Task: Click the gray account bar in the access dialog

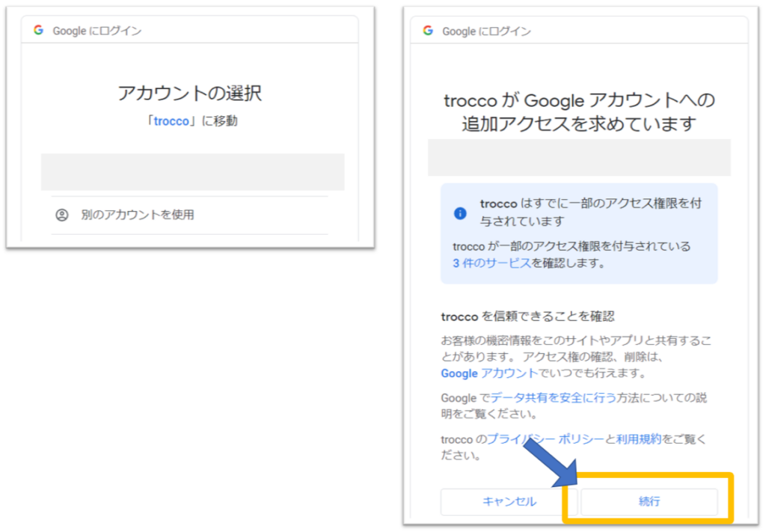Action: pos(579,157)
